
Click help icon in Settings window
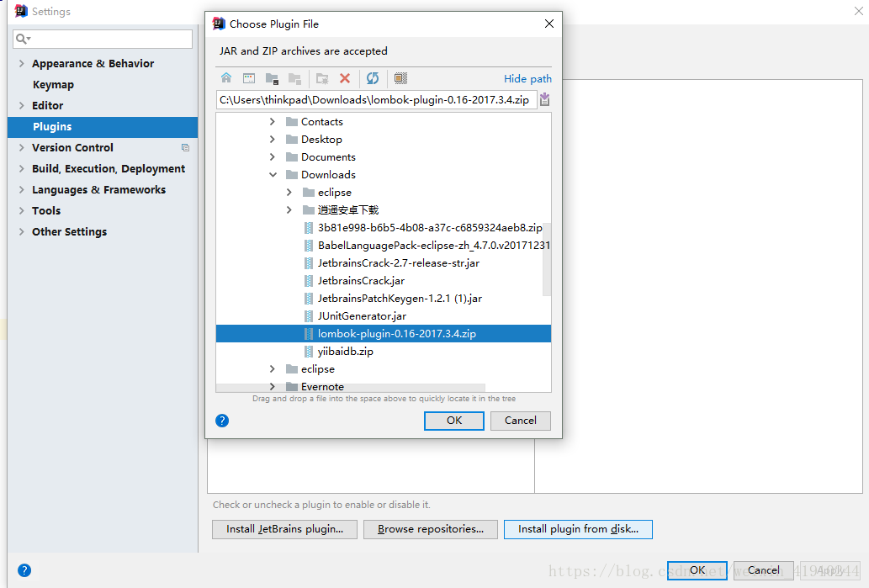[x=24, y=570]
